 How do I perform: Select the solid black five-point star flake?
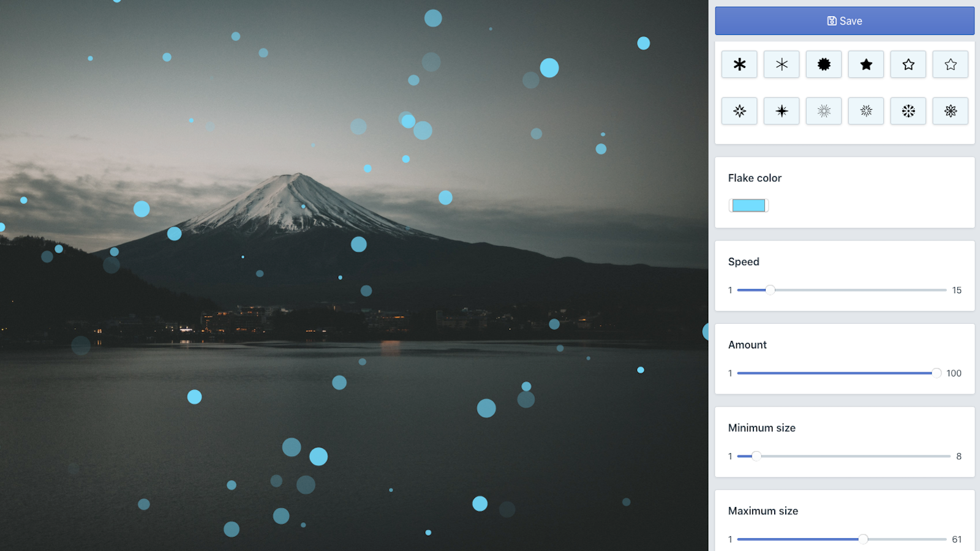click(866, 64)
